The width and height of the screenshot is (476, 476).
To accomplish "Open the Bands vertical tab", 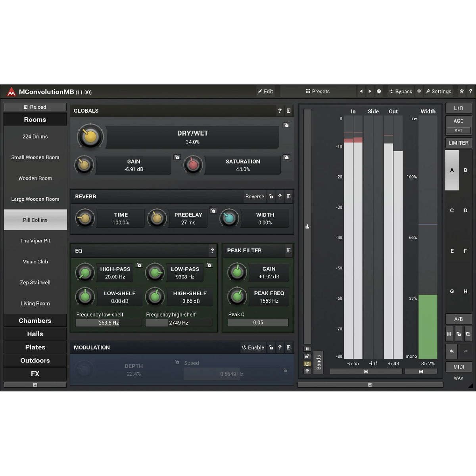I will point(318,363).
